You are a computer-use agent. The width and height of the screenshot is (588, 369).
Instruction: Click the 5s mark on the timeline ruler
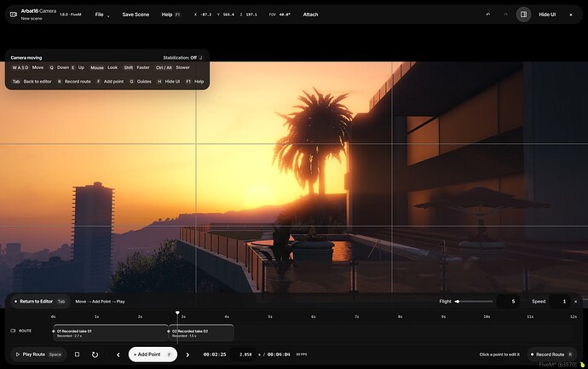pos(269,317)
